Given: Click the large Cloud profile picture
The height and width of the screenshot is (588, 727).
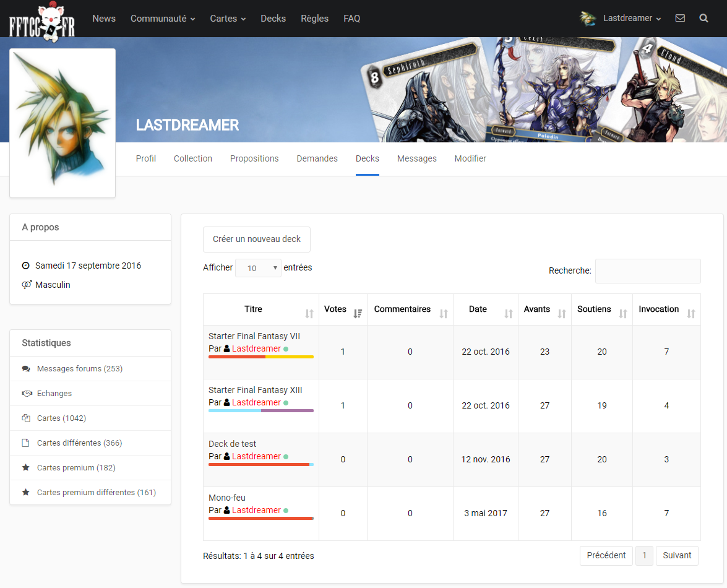Looking at the screenshot, I should pos(62,123).
